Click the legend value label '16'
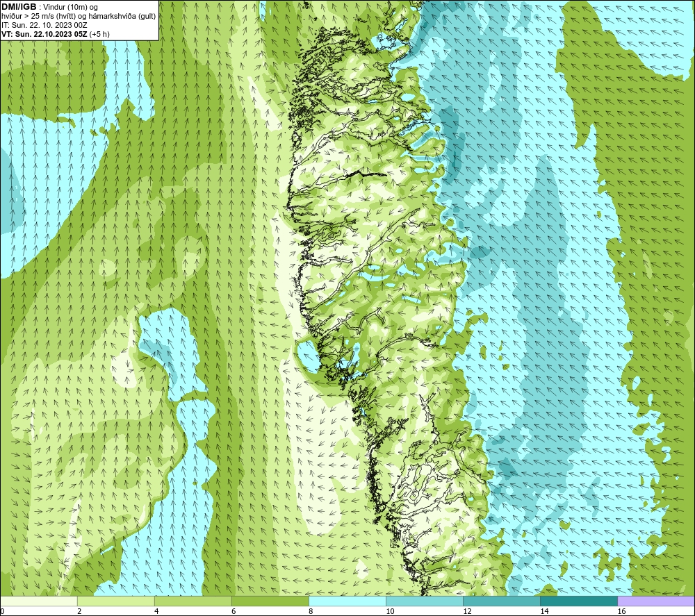 click(x=621, y=612)
